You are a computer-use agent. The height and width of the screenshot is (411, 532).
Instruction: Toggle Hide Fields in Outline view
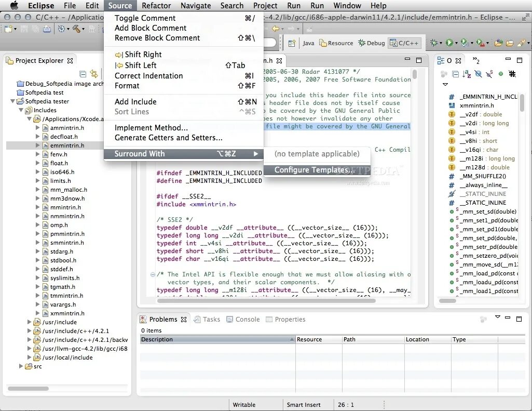478,74
